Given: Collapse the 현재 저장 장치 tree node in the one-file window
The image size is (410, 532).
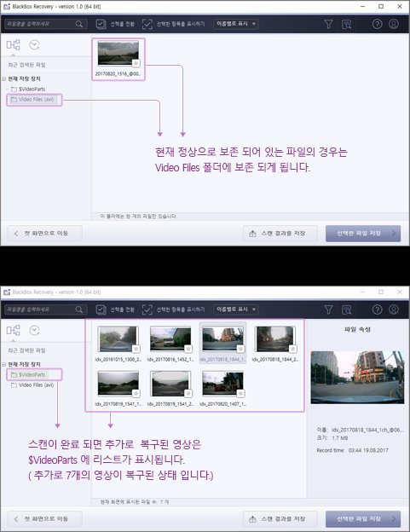Looking at the screenshot, I should [x=3, y=78].
